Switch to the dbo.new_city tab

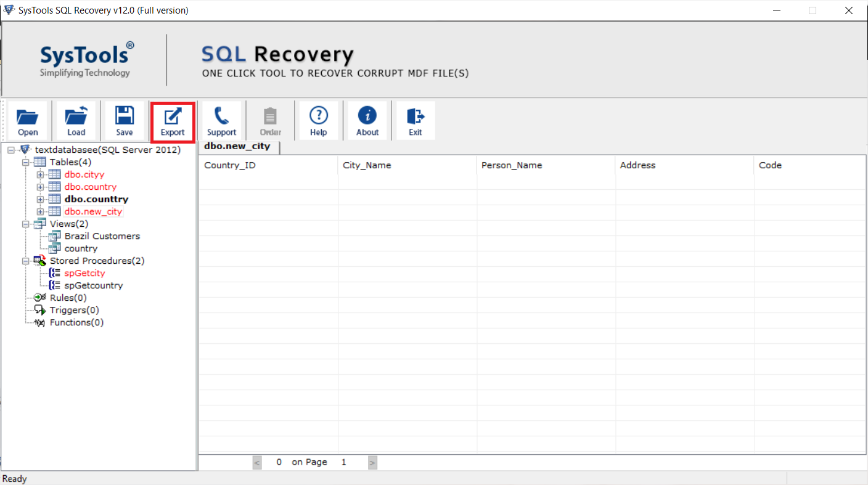click(238, 147)
